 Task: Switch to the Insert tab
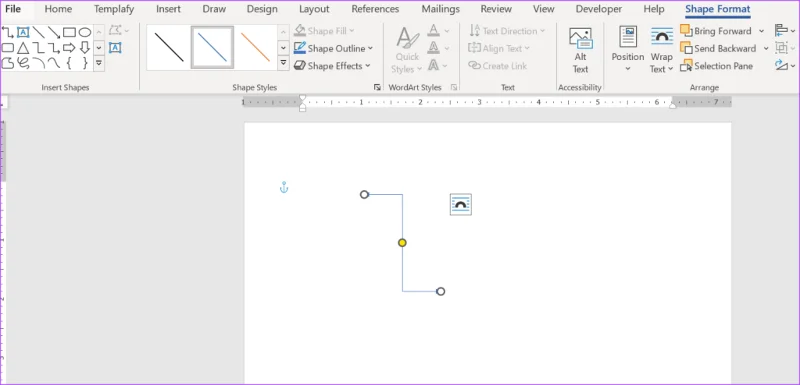click(168, 9)
